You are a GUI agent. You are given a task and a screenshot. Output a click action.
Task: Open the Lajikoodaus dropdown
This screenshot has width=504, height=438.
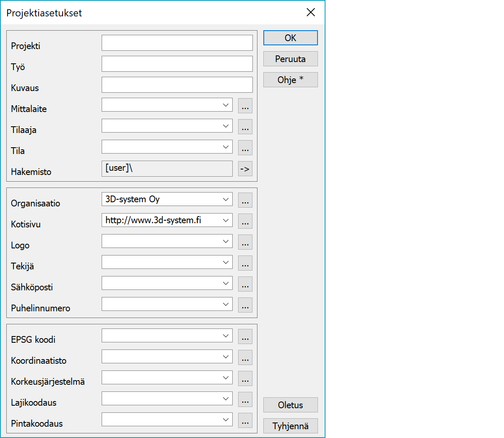(226, 399)
